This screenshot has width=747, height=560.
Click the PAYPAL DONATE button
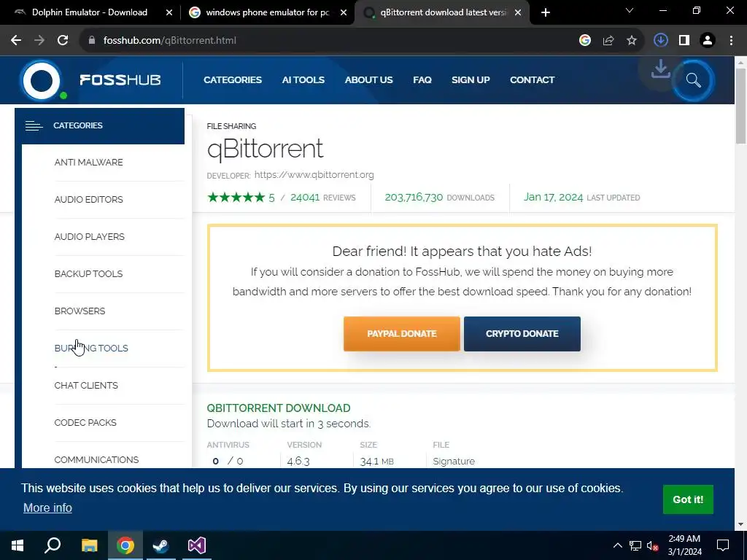click(x=402, y=334)
